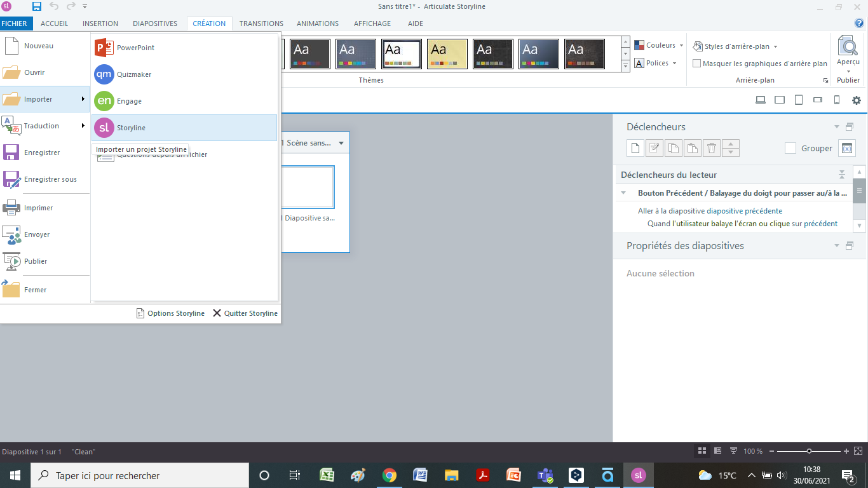Image resolution: width=868 pixels, height=488 pixels.
Task: Collapse the Bouton Précédent trigger group
Action: [624, 193]
